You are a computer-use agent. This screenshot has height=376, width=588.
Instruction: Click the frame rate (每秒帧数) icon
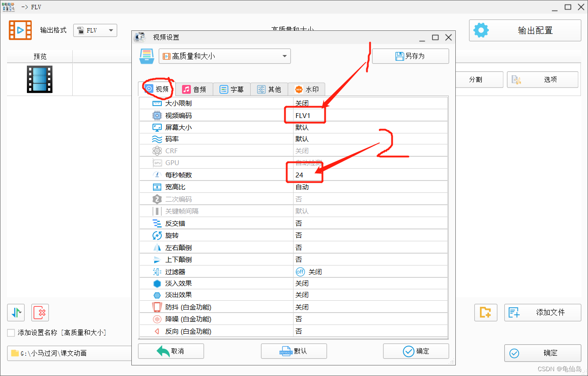point(157,174)
